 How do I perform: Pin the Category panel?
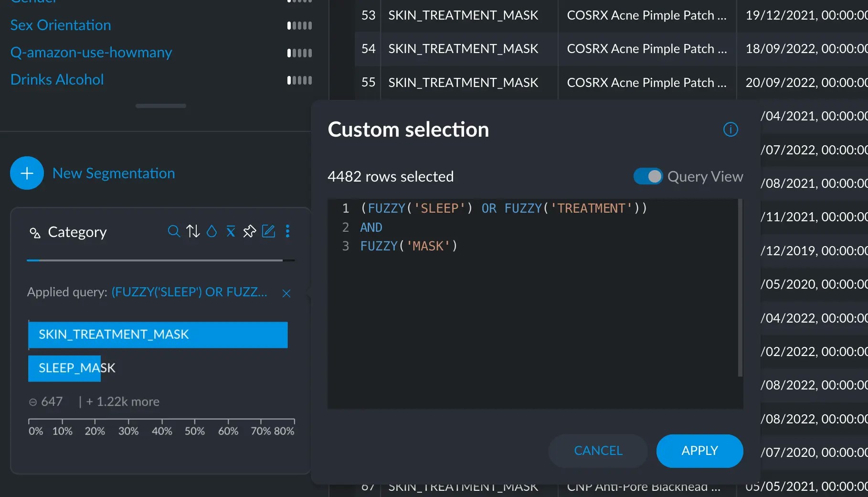pyautogui.click(x=249, y=232)
